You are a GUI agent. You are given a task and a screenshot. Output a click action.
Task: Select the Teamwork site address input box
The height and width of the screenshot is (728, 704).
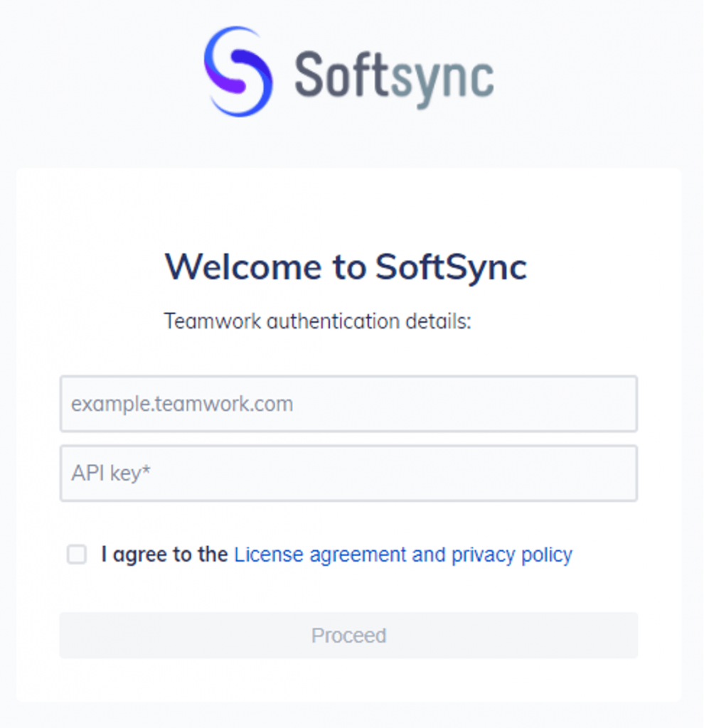348,404
